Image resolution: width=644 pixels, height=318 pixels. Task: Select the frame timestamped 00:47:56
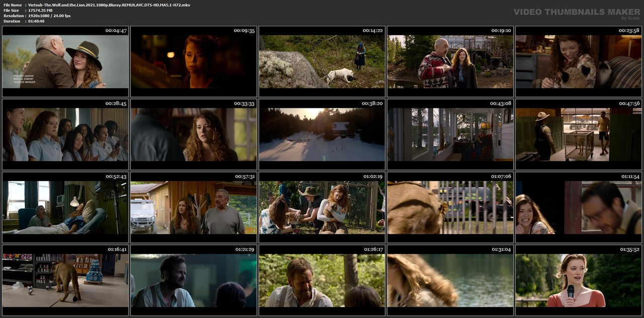coord(579,134)
